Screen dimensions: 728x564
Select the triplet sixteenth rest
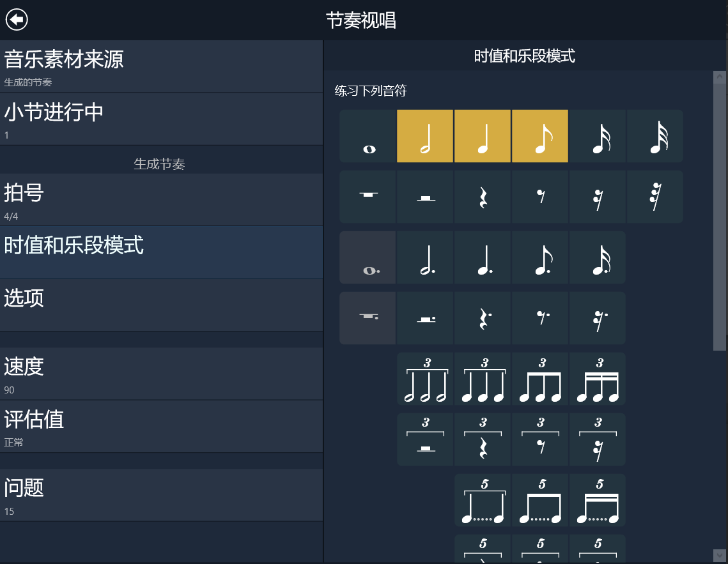point(598,439)
